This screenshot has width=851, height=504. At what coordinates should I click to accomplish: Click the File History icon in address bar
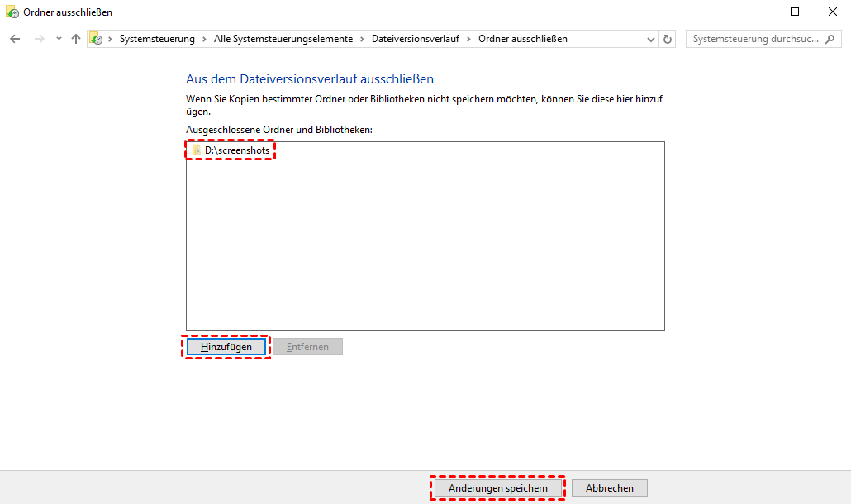pyautogui.click(x=96, y=39)
